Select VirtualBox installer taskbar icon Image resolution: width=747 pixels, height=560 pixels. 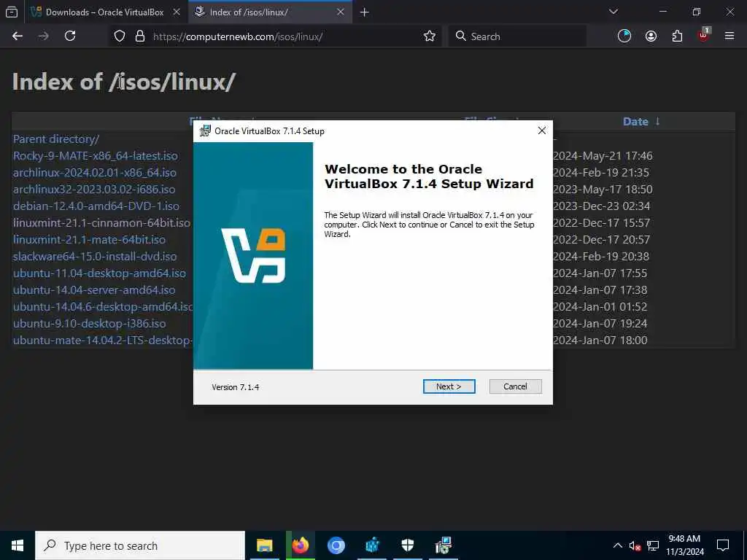tap(443, 545)
